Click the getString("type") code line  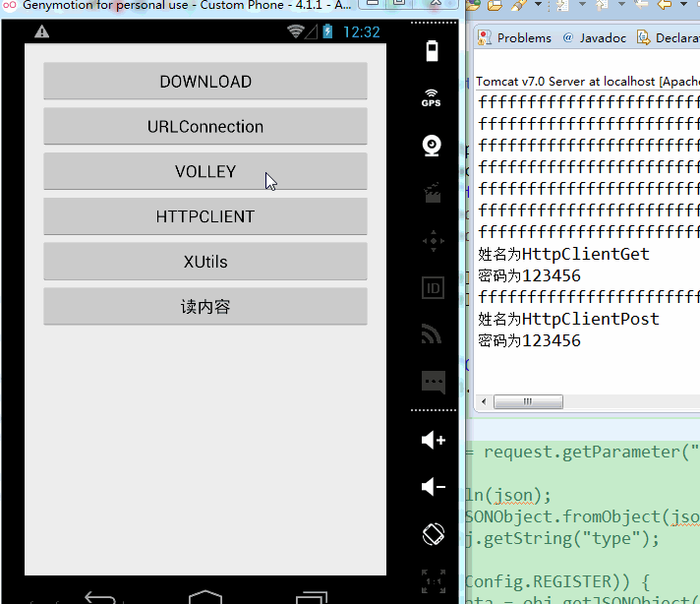click(562, 539)
